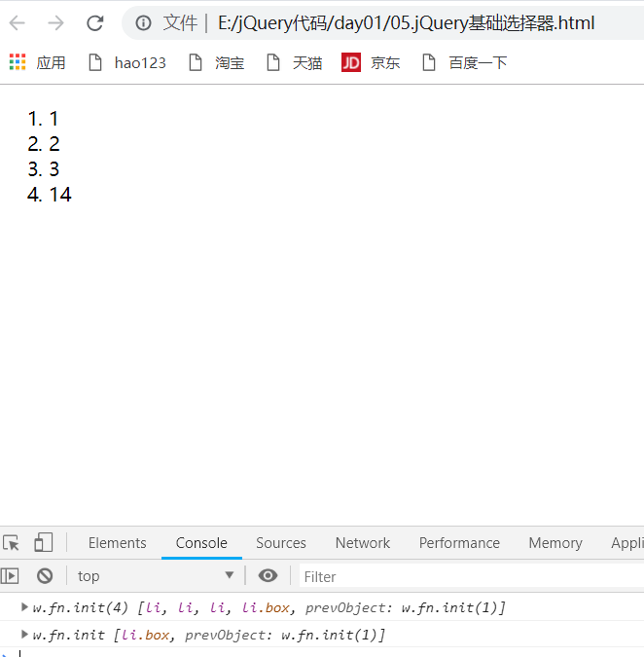The width and height of the screenshot is (644, 657).
Task: Click the address bar URL text
Action: pyautogui.click(x=406, y=22)
